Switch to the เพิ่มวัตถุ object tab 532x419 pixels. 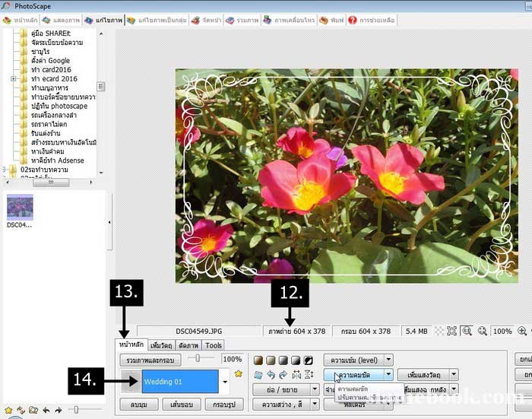[x=161, y=345]
